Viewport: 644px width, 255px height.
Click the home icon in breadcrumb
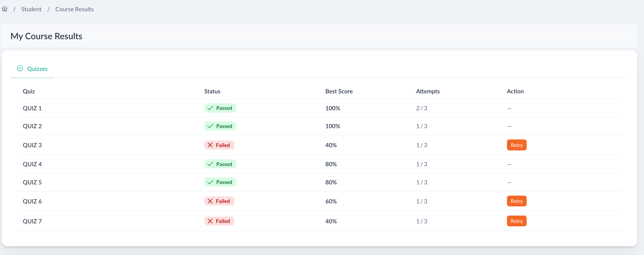point(5,9)
